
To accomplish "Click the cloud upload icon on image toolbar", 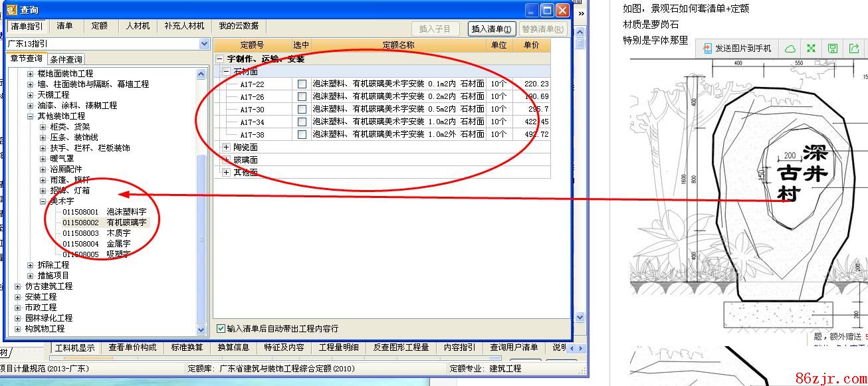I will 790,48.
